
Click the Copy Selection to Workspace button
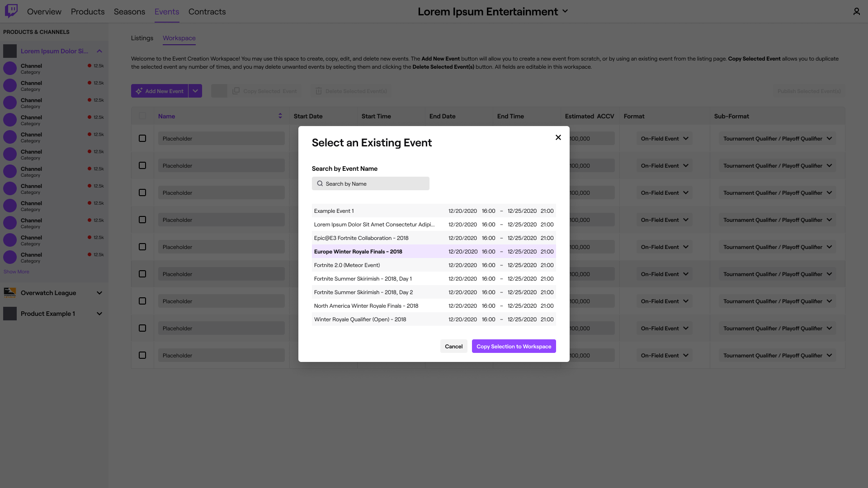pyautogui.click(x=514, y=346)
